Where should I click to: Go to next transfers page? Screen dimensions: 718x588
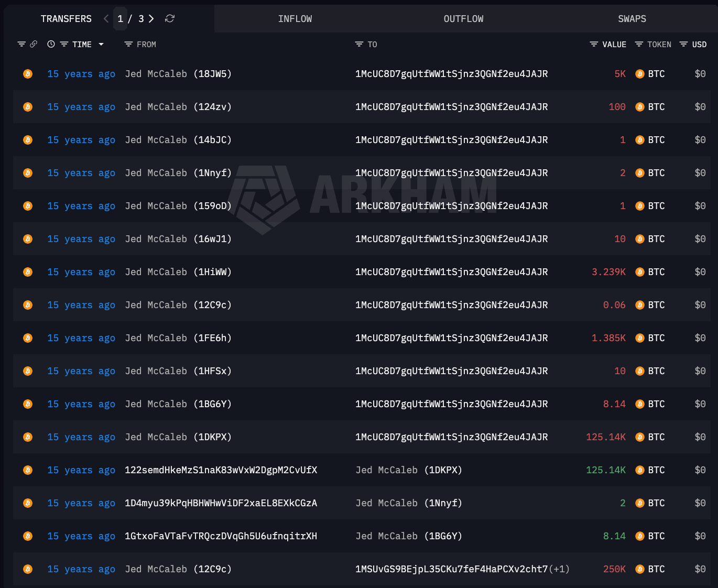[151, 19]
